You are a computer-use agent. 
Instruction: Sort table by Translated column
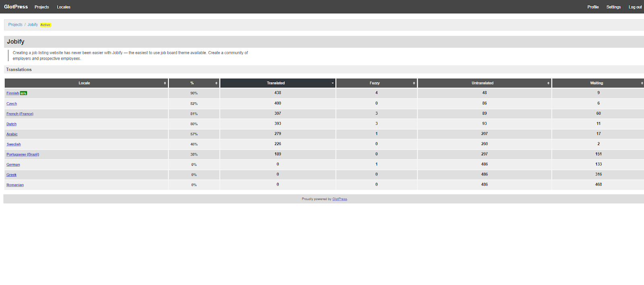(x=278, y=83)
